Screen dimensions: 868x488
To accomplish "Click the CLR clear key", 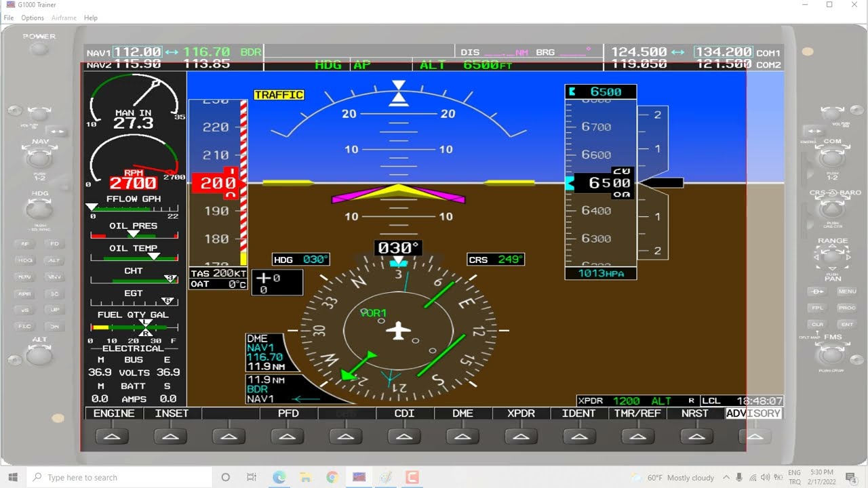I will click(818, 325).
